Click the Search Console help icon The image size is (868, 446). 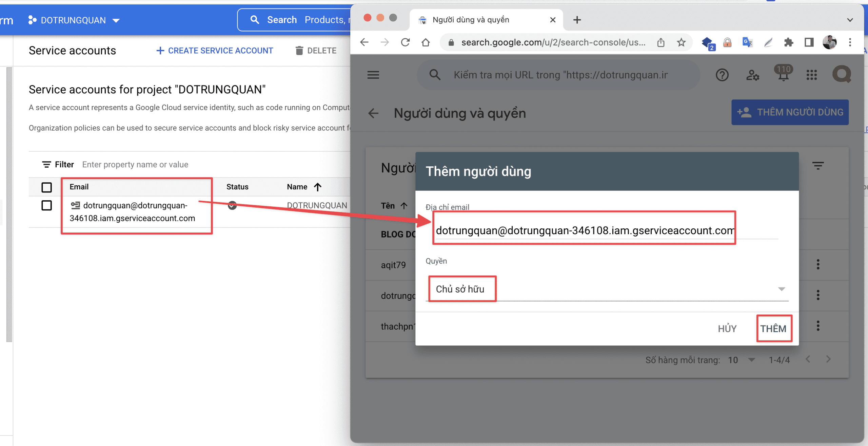click(722, 75)
